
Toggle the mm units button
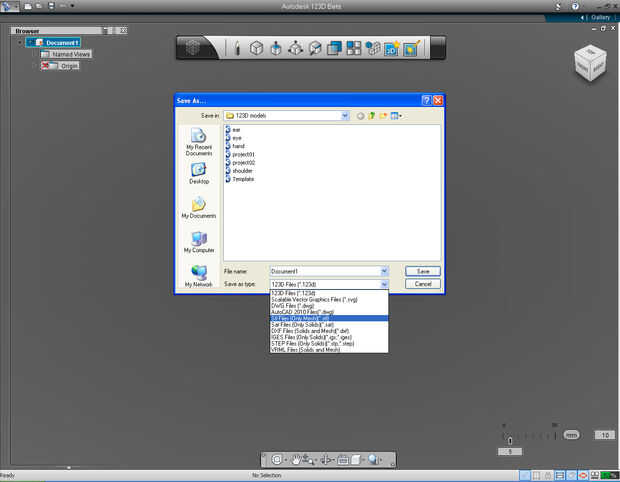(571, 435)
